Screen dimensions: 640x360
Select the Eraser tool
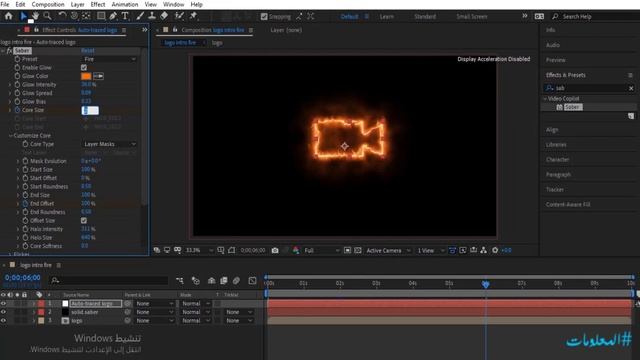coord(164,16)
